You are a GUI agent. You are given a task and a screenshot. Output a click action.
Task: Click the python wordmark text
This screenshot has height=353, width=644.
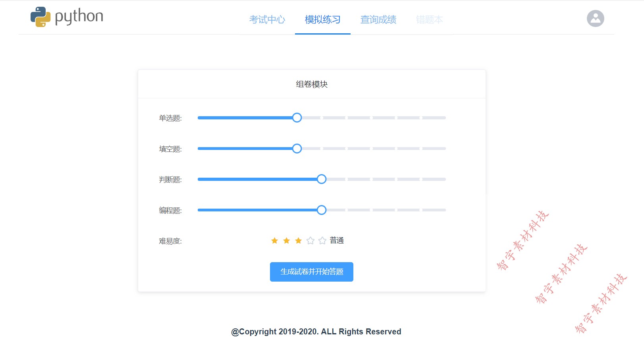79,17
